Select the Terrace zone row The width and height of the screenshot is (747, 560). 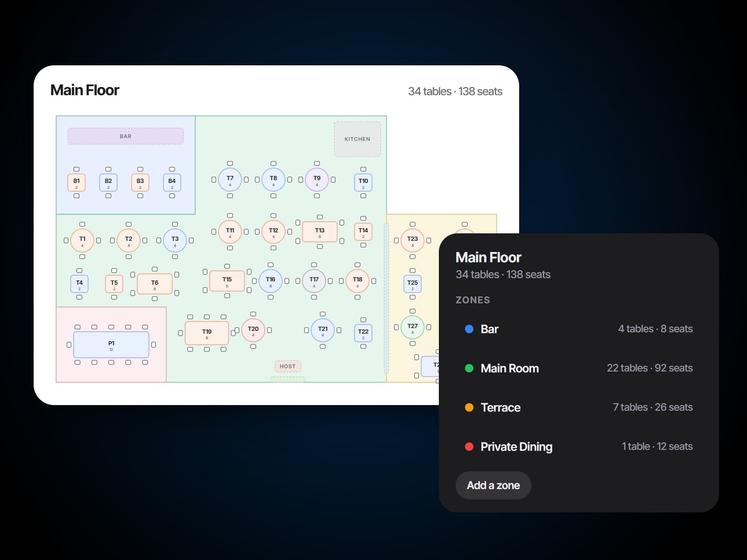pyautogui.click(x=579, y=407)
